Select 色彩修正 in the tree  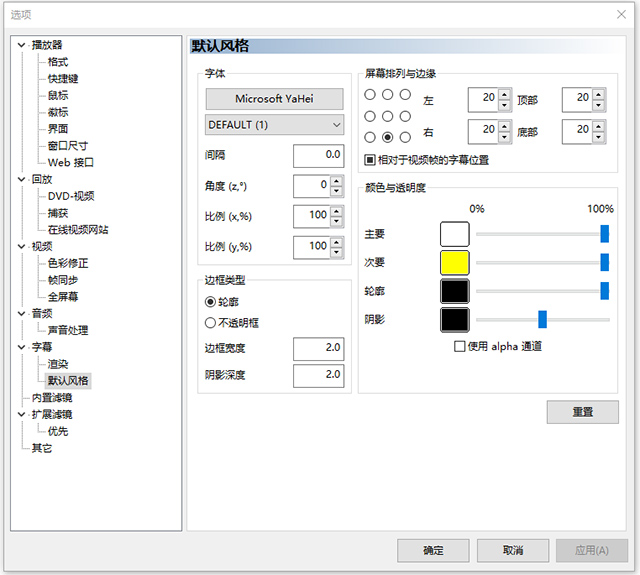pyautogui.click(x=68, y=263)
